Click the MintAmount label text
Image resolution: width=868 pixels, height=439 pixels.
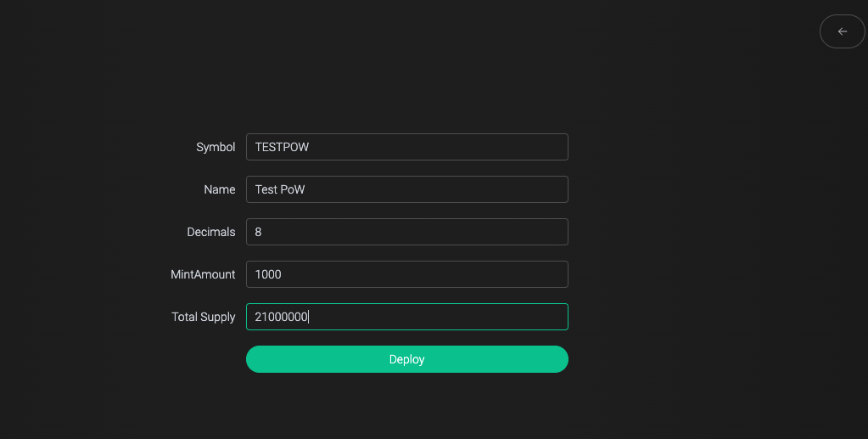click(203, 274)
